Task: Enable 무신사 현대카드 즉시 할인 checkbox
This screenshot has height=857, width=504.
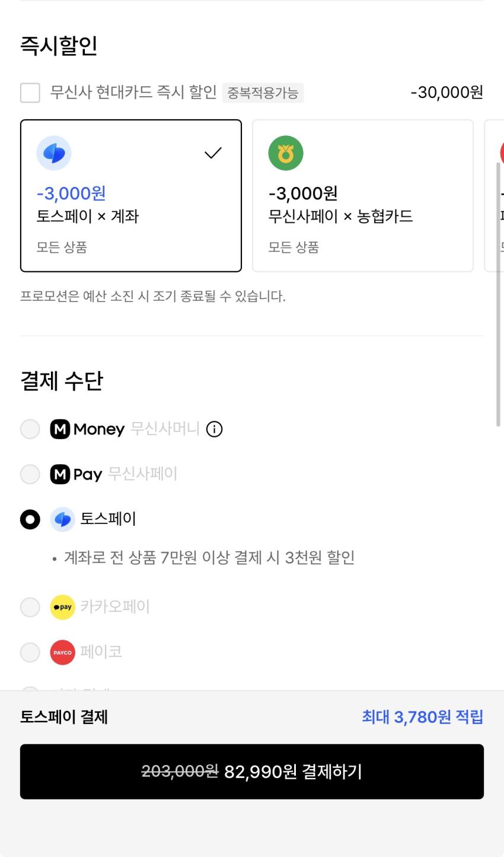Action: [30, 93]
